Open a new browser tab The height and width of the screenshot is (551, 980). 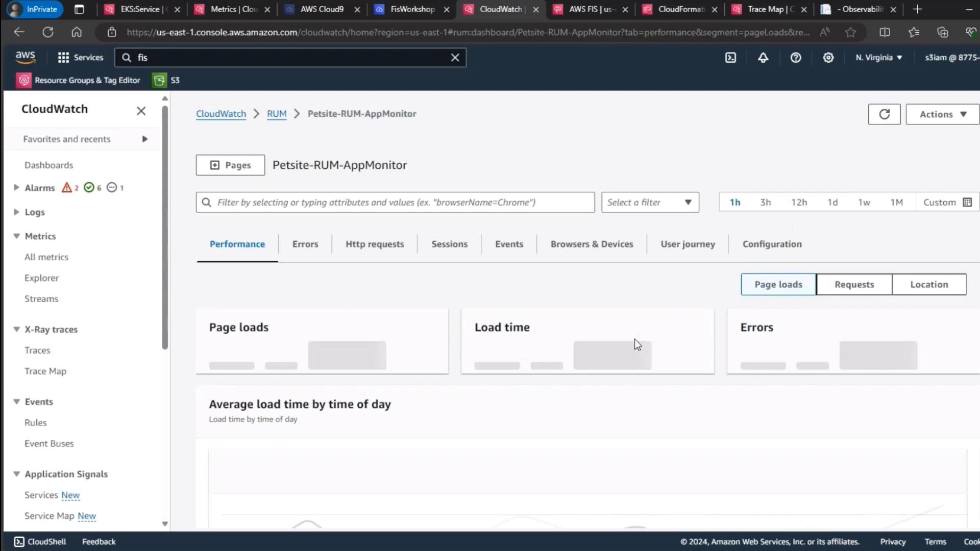coord(917,9)
